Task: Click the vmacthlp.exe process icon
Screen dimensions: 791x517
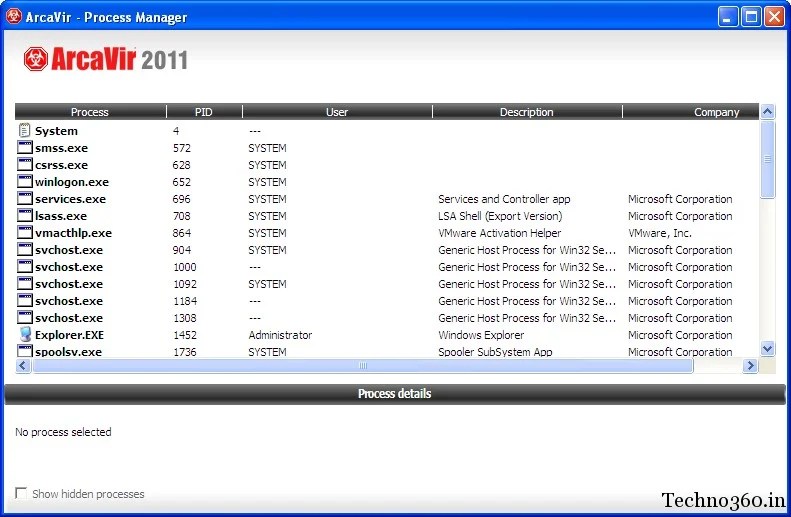Action: pyautogui.click(x=25, y=233)
